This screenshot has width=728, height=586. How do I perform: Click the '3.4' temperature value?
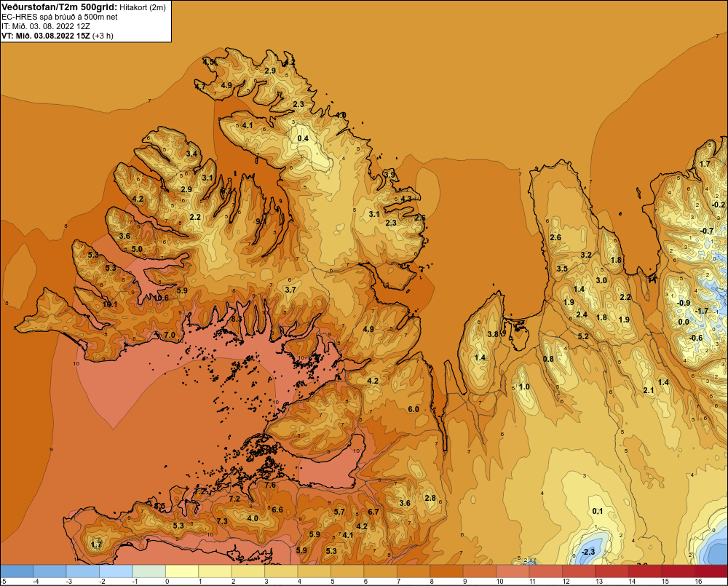(x=191, y=154)
